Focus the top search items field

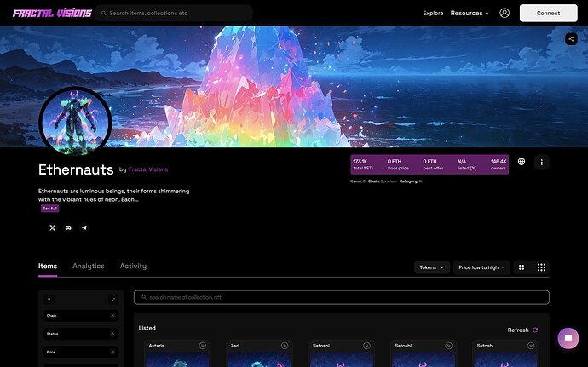174,13
